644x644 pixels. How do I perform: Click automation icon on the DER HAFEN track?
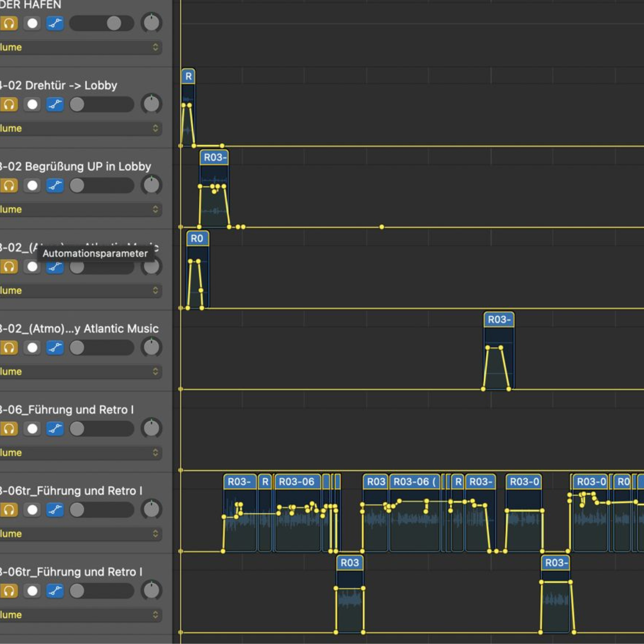point(55,23)
